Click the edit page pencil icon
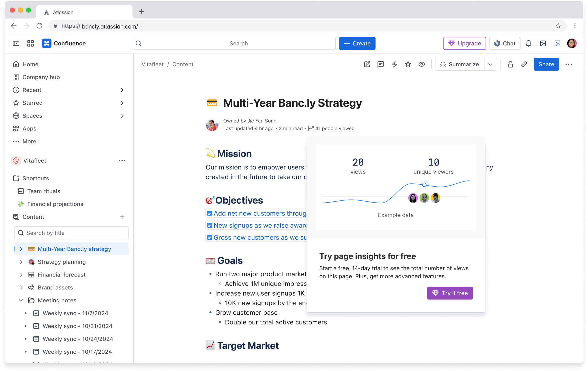 click(x=367, y=64)
